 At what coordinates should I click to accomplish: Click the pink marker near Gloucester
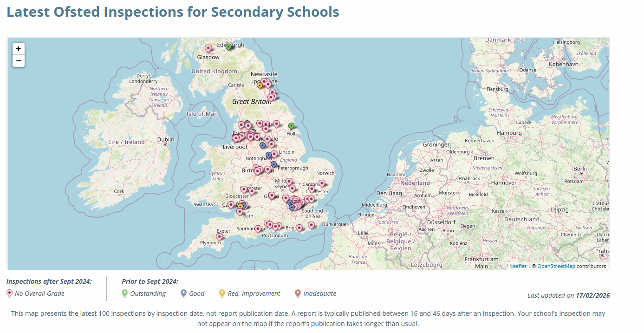244,190
